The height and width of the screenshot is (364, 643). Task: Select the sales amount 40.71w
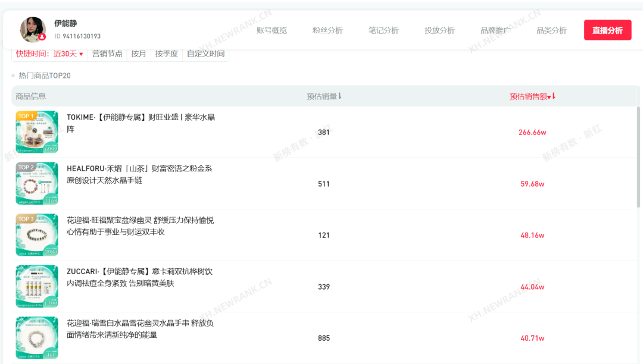[x=532, y=338]
